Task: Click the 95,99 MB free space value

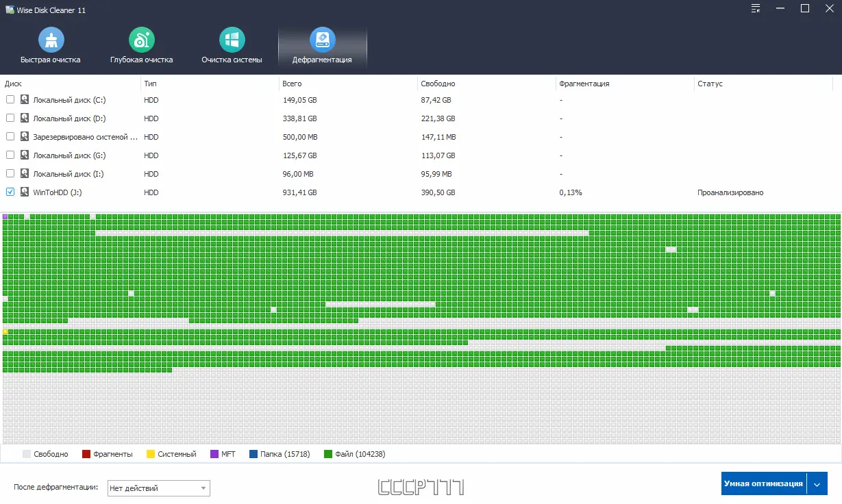Action: 436,174
